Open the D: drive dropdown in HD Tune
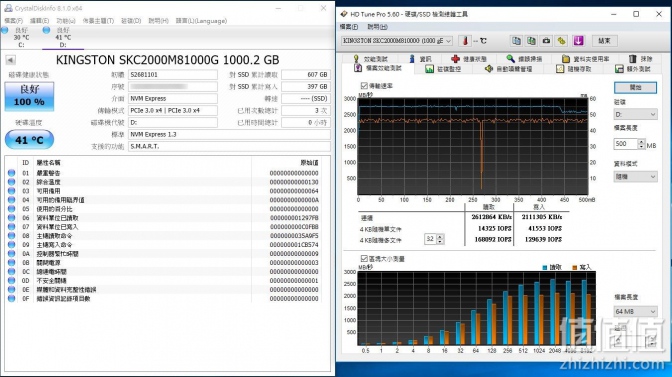The height and width of the screenshot is (377, 672). 635,114
